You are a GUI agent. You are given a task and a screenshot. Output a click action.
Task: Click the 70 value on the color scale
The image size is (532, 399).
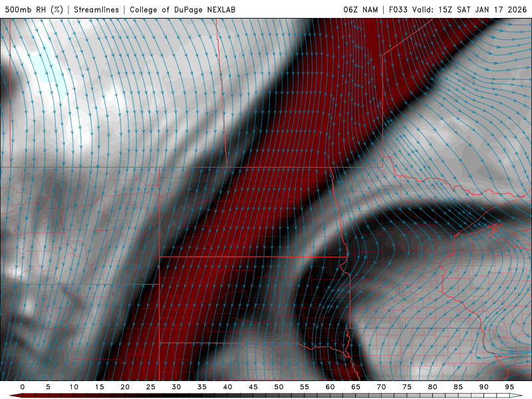(381, 387)
